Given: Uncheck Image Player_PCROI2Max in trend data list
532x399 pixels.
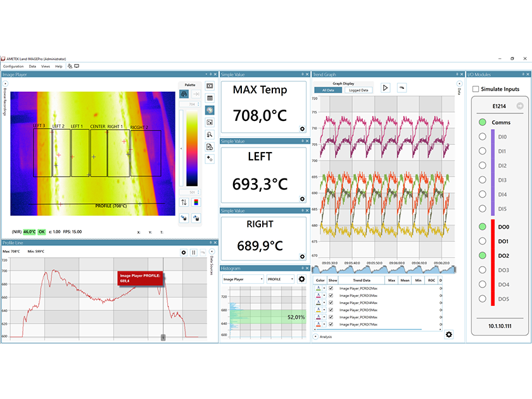Looking at the screenshot, I should (x=330, y=288).
